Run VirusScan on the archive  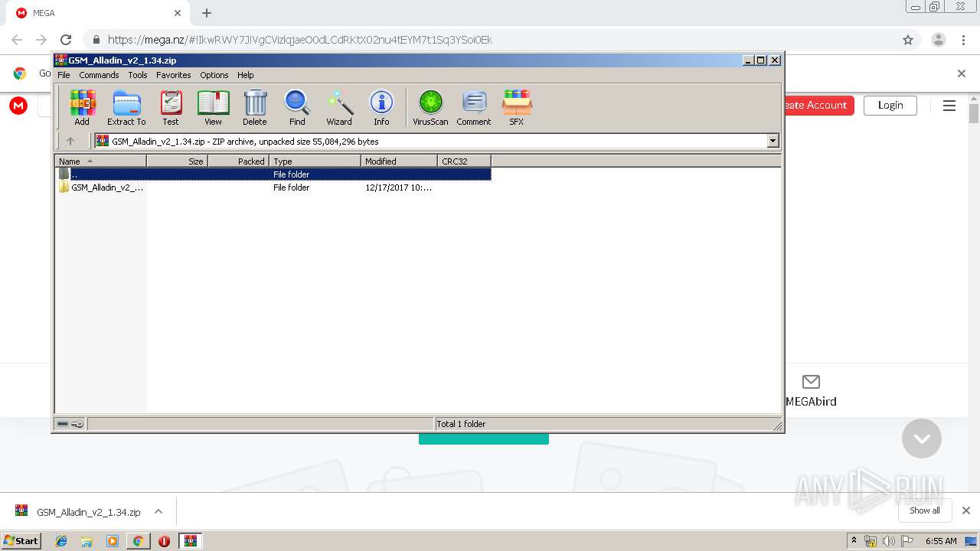(430, 107)
